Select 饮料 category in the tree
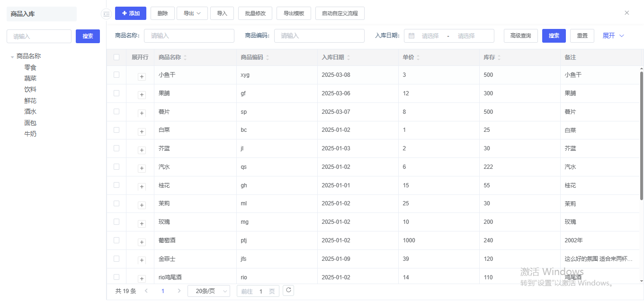This screenshot has height=304, width=644. [30, 90]
